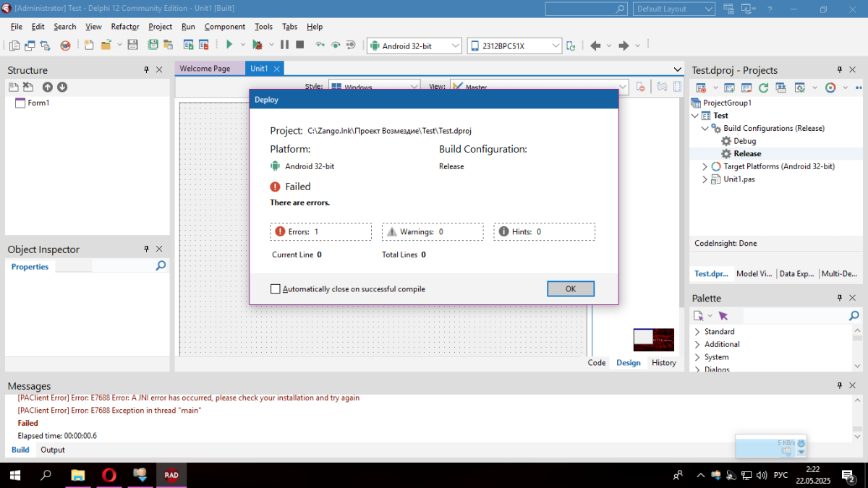Click the Program Reset stop icon
This screenshot has width=868, height=488.
point(300,45)
